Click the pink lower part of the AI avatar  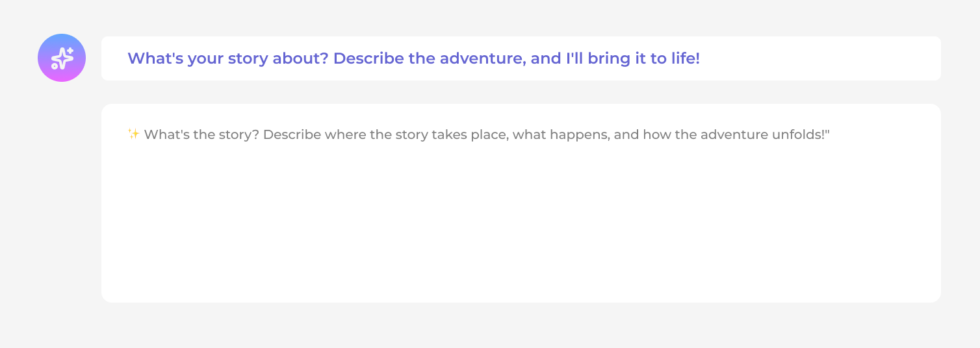coord(62,75)
